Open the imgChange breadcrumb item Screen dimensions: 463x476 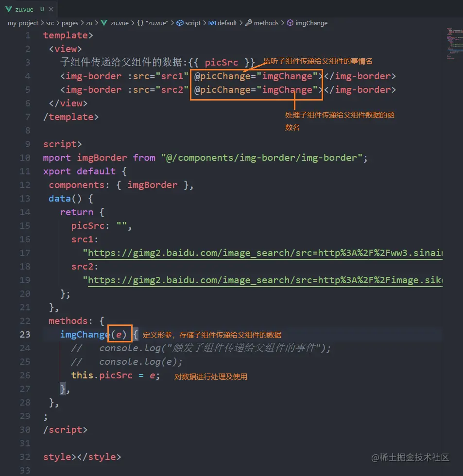point(311,23)
